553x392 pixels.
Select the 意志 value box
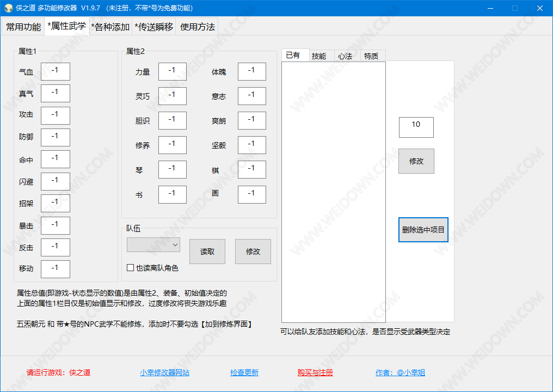pyautogui.click(x=252, y=96)
